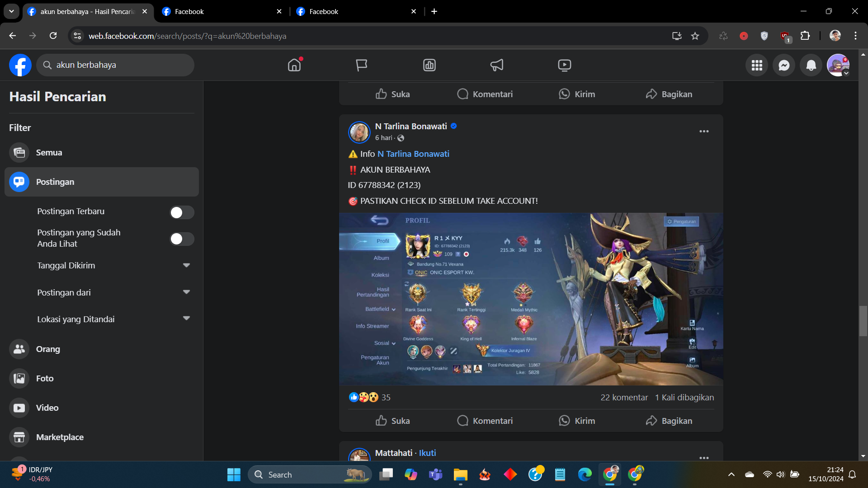Select the Video filter
This screenshot has height=488, width=868.
click(102, 408)
